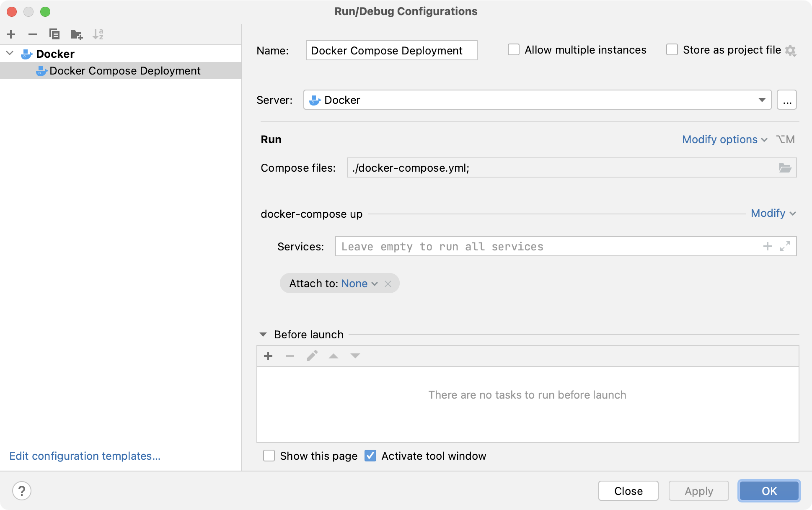Disable Activate tool window

pos(370,456)
